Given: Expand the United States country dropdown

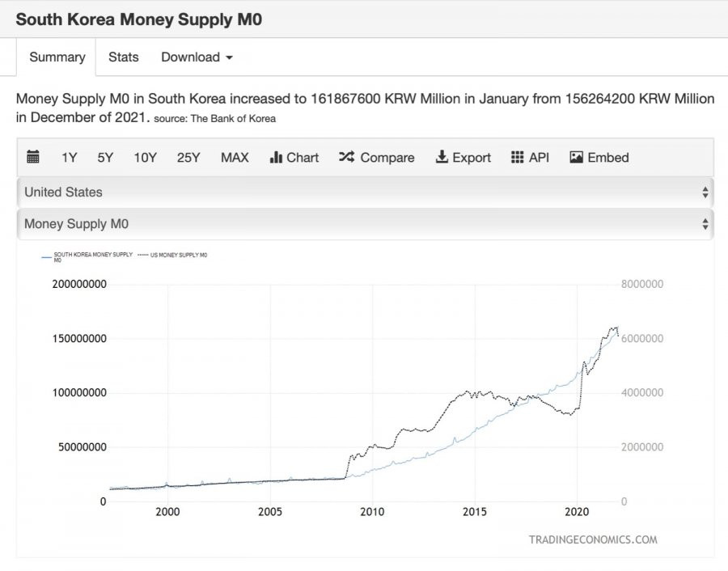Looking at the screenshot, I should coord(365,192).
